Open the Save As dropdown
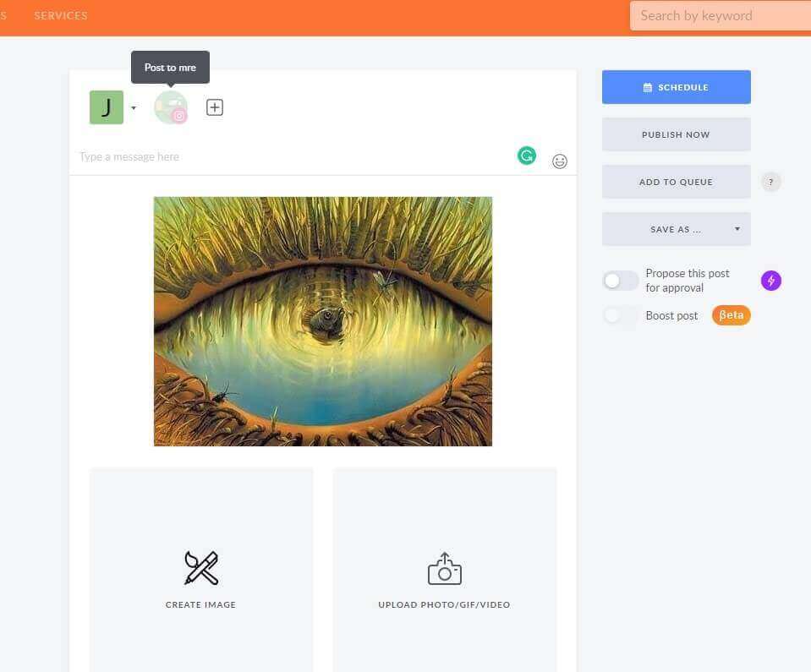811x672 pixels. [x=676, y=229]
